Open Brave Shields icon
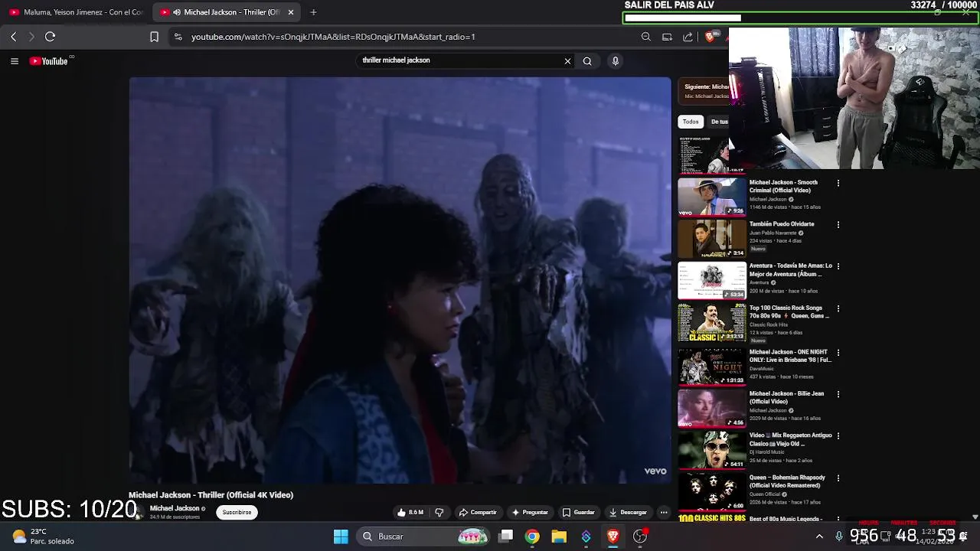The image size is (980, 551). pyautogui.click(x=711, y=37)
